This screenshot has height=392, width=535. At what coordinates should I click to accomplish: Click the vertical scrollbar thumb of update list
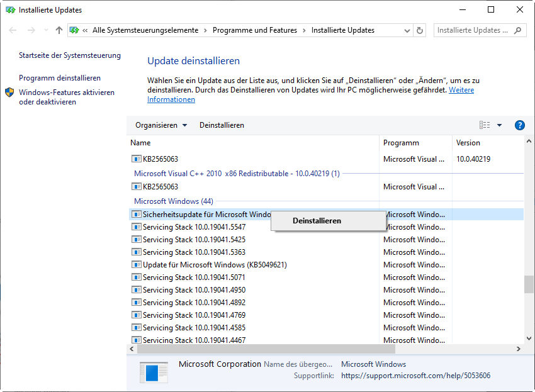pos(529,284)
